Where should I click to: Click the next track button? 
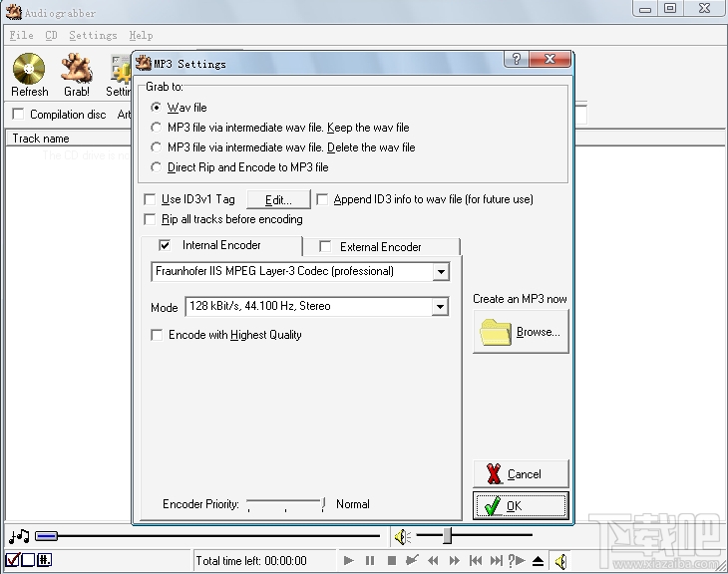(497, 560)
